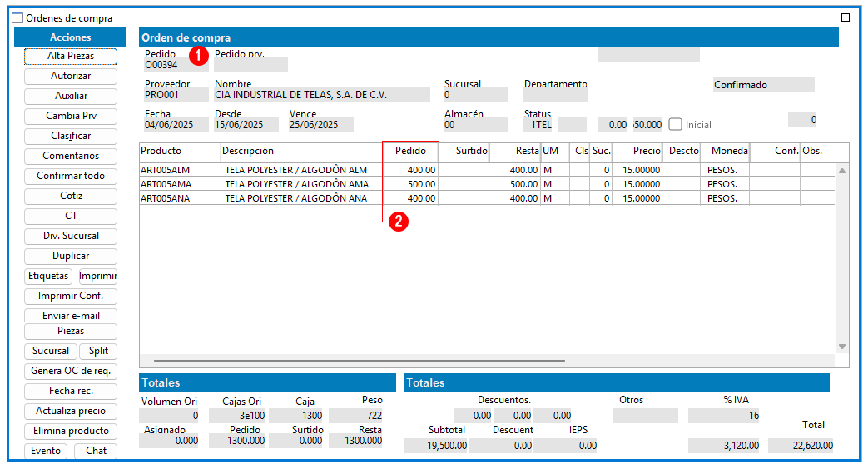
Task: Click the Proveedor field PRO001
Action: click(176, 95)
